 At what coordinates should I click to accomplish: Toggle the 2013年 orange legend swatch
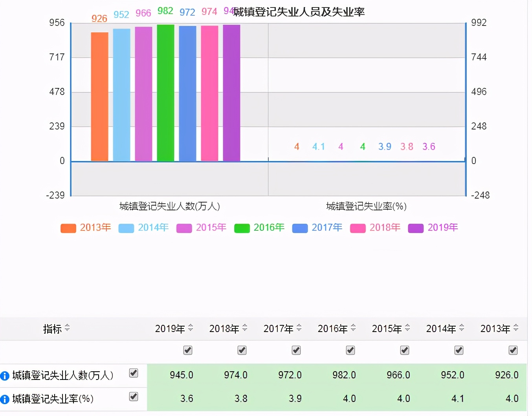tap(68, 228)
